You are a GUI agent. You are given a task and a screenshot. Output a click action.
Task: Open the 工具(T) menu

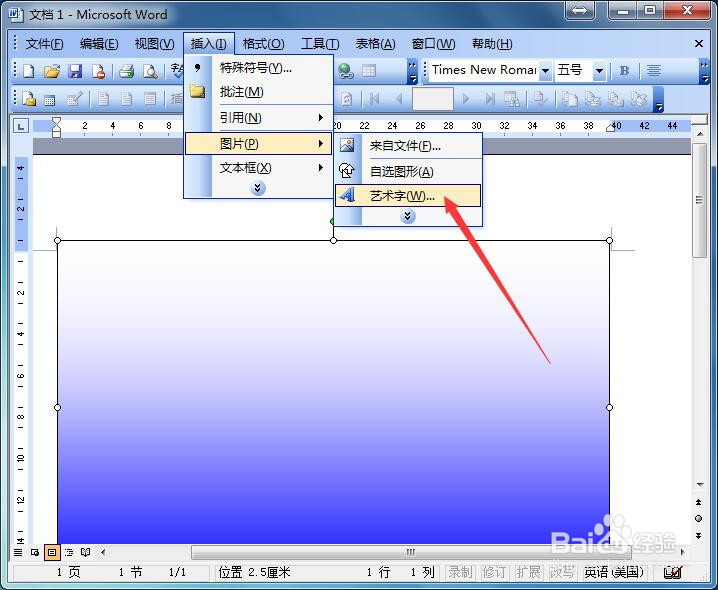[320, 44]
